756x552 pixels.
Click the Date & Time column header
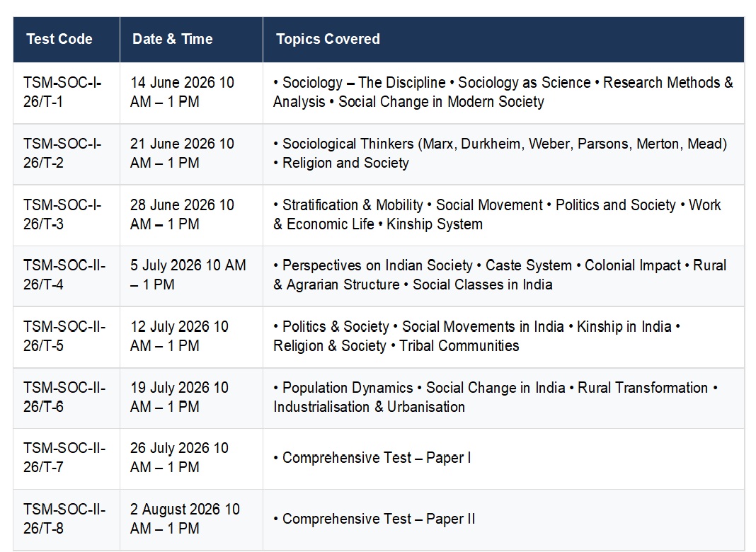(x=172, y=40)
